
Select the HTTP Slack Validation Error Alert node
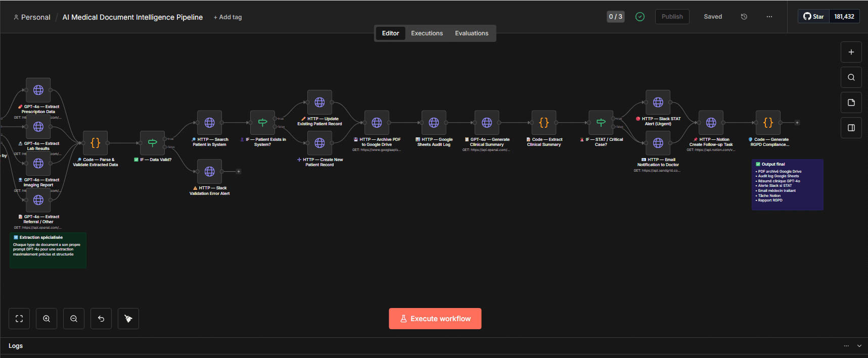tap(210, 172)
